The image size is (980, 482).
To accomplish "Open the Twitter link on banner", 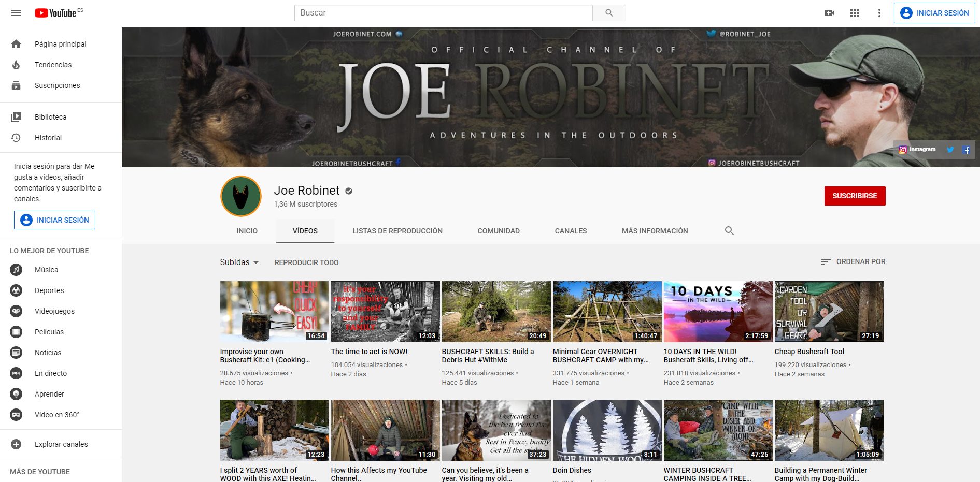I will pyautogui.click(x=950, y=150).
